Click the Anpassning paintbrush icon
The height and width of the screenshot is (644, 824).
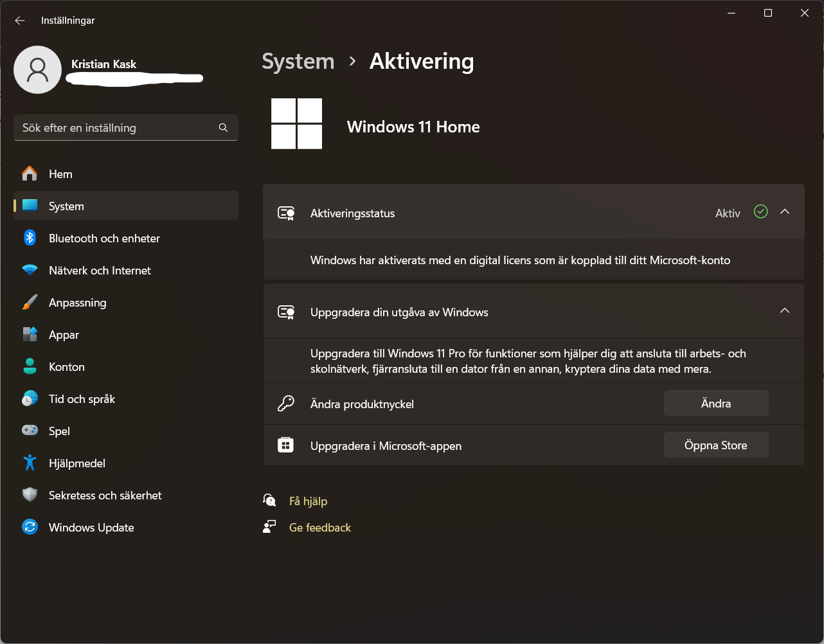click(x=30, y=302)
